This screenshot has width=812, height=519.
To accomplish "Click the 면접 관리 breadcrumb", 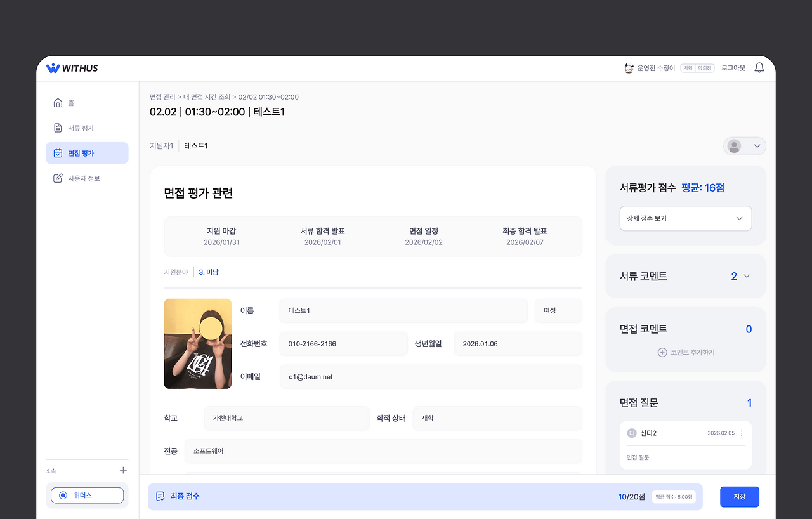I will pyautogui.click(x=162, y=97).
